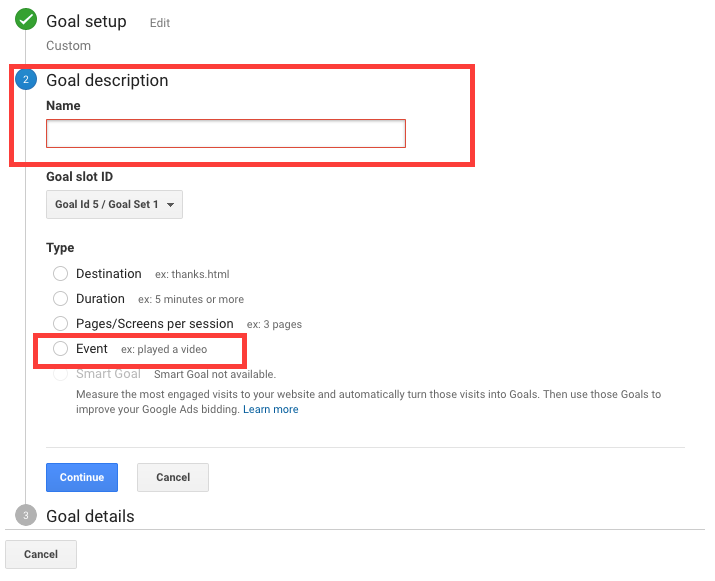The image size is (715, 581).
Task: Open the Learn more link
Action: click(x=270, y=409)
